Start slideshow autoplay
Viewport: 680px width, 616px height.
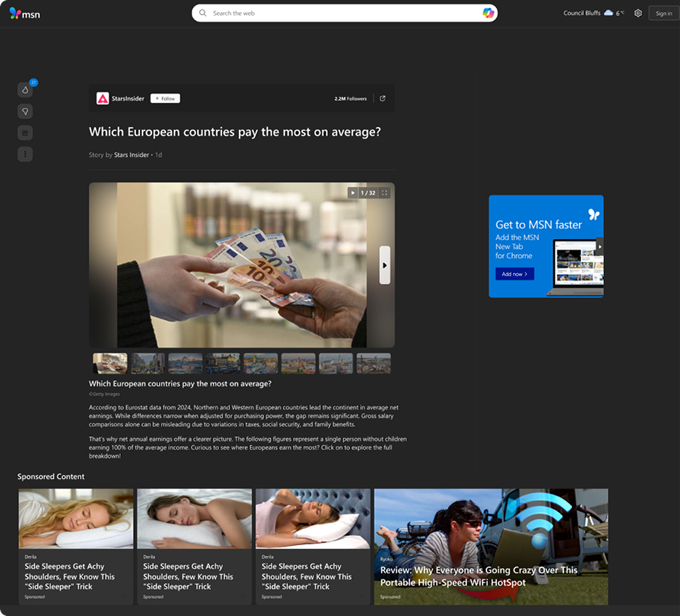[x=353, y=192]
